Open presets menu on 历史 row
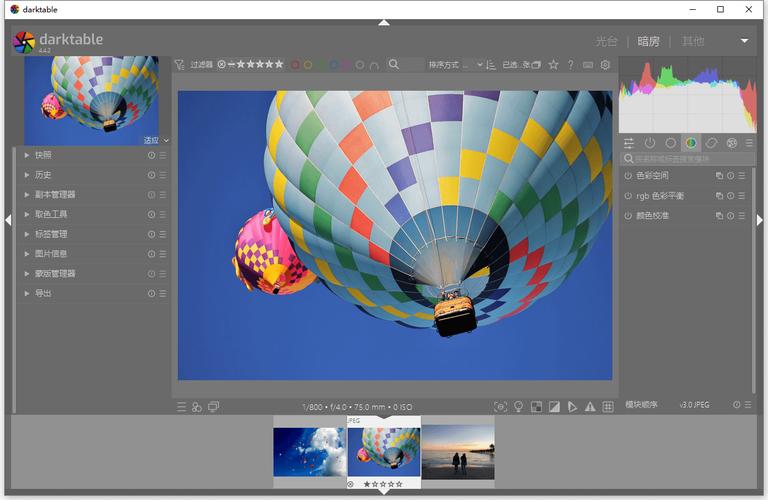Viewport: 768px width, 500px height. 163,175
